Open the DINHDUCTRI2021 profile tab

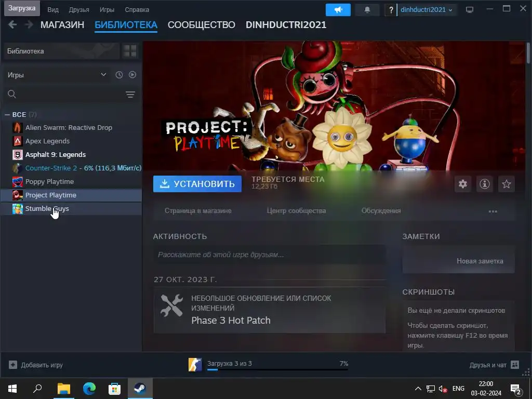pos(286,25)
